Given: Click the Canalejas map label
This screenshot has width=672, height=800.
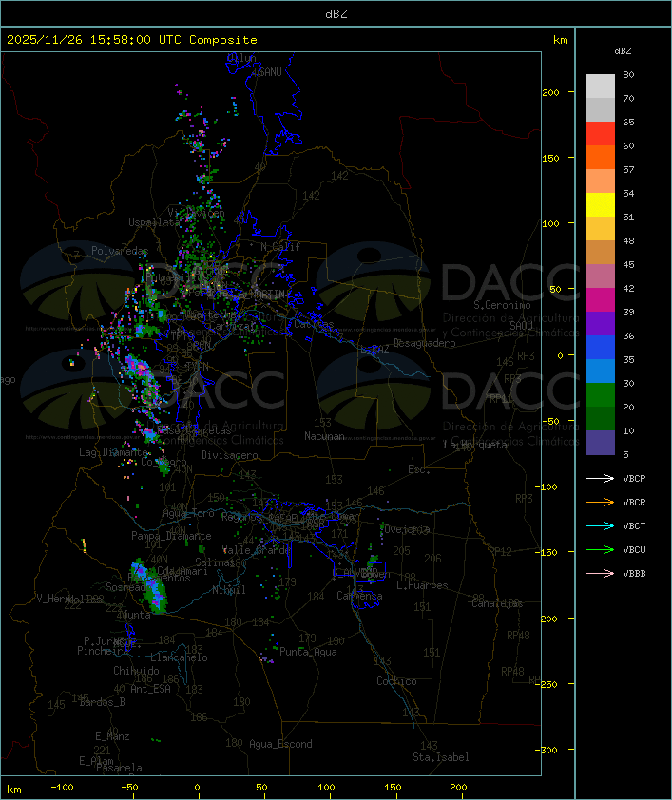Looking at the screenshot, I should (497, 603).
